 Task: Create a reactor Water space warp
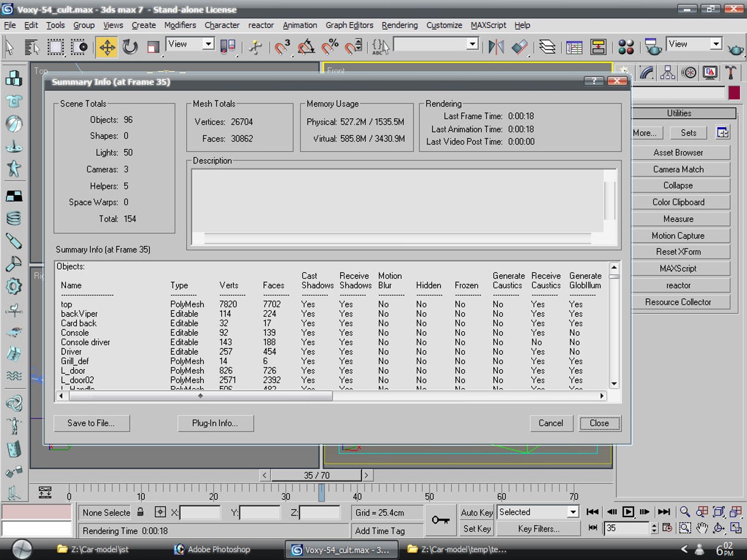pos(13,376)
